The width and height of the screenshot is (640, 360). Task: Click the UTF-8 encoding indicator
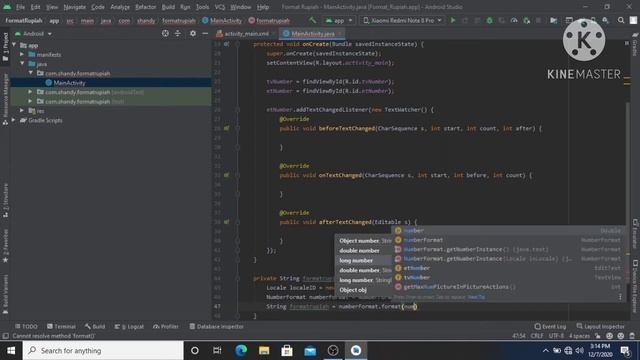(556, 336)
